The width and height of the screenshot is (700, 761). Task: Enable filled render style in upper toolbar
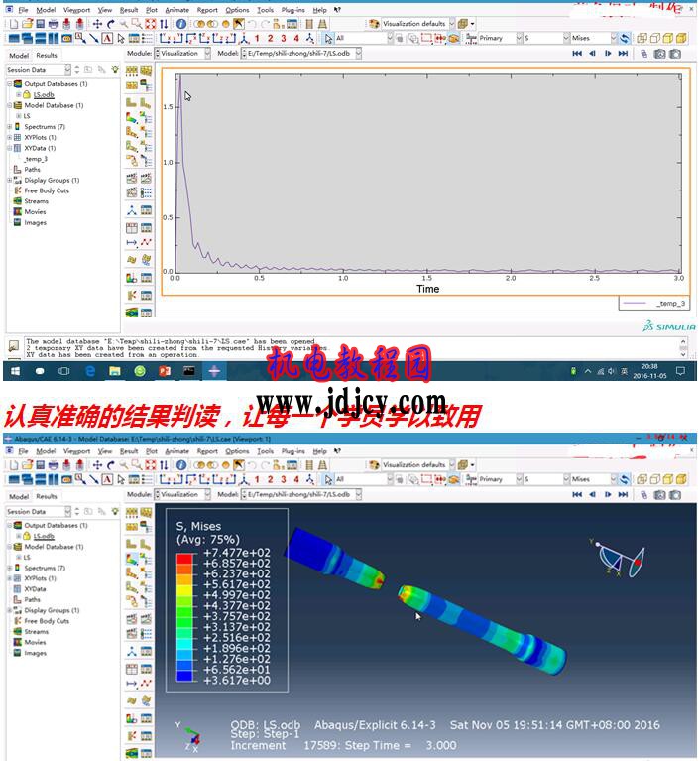668,38
